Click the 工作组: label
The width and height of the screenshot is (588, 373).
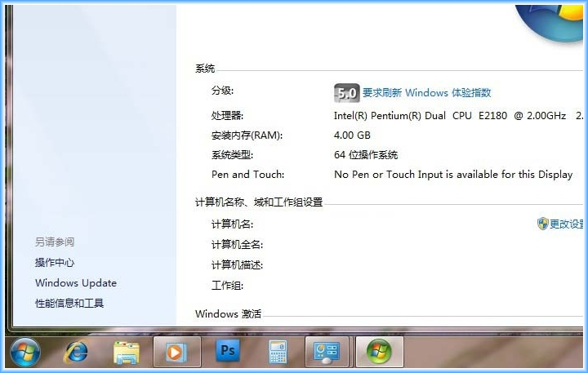tap(228, 286)
